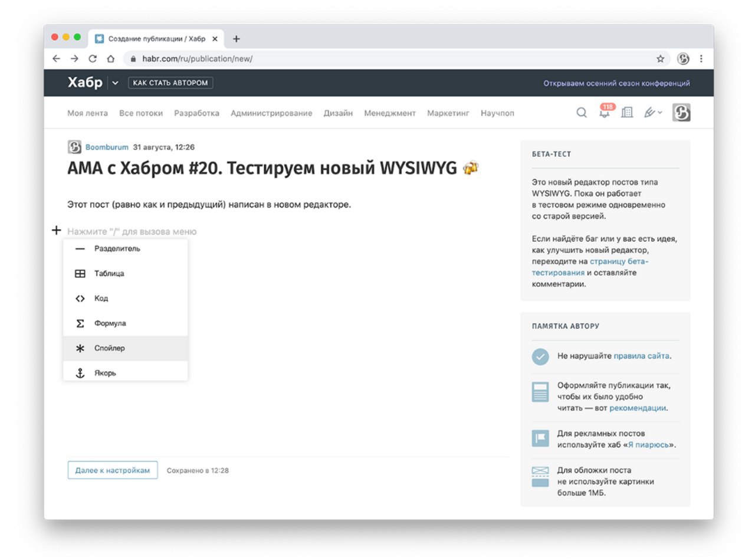Open страницу бета-тестирования link
This screenshot has width=755, height=560.
coord(590,267)
